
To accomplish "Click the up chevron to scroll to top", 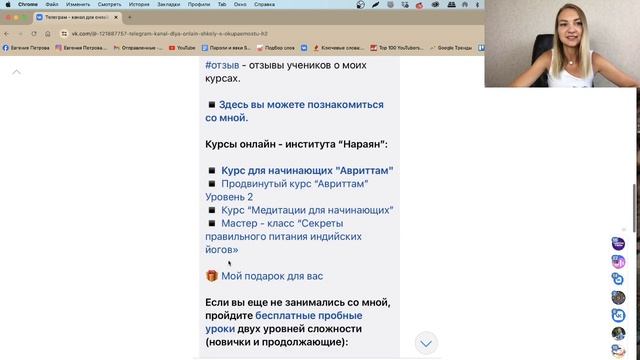I will pyautogui.click(x=16, y=72).
